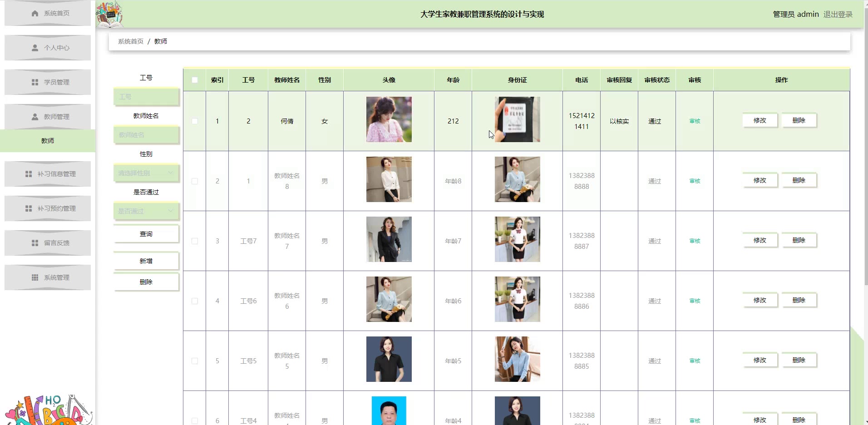Click 修改 for 教师姓名5 row
The height and width of the screenshot is (425, 868).
click(760, 360)
